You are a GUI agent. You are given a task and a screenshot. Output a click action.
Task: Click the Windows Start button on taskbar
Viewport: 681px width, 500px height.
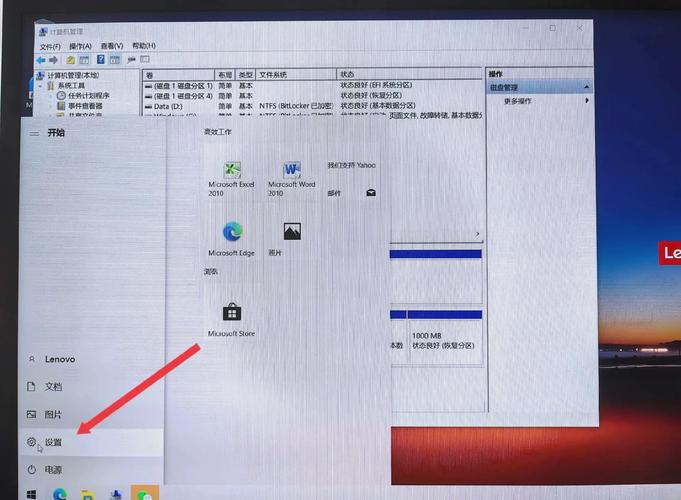(x=31, y=494)
